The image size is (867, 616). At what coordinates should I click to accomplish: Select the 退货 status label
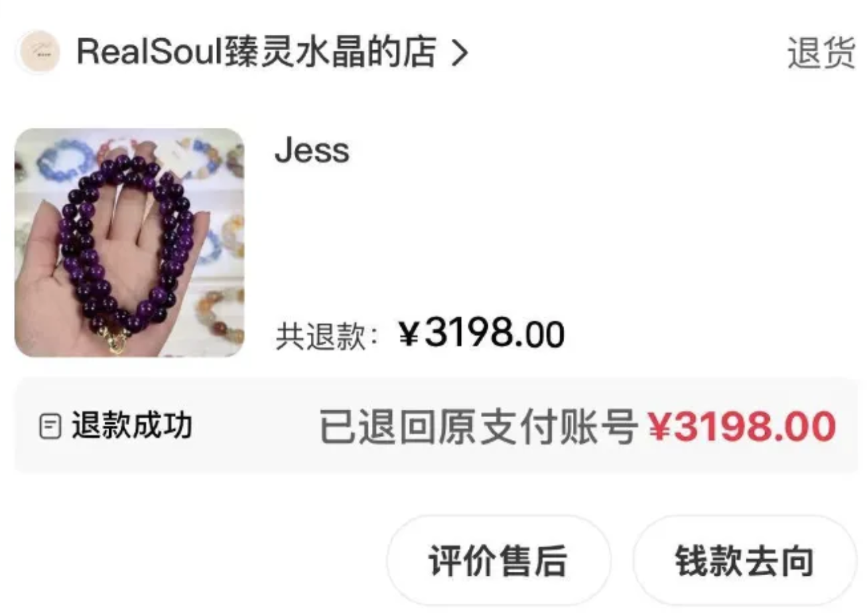click(821, 53)
